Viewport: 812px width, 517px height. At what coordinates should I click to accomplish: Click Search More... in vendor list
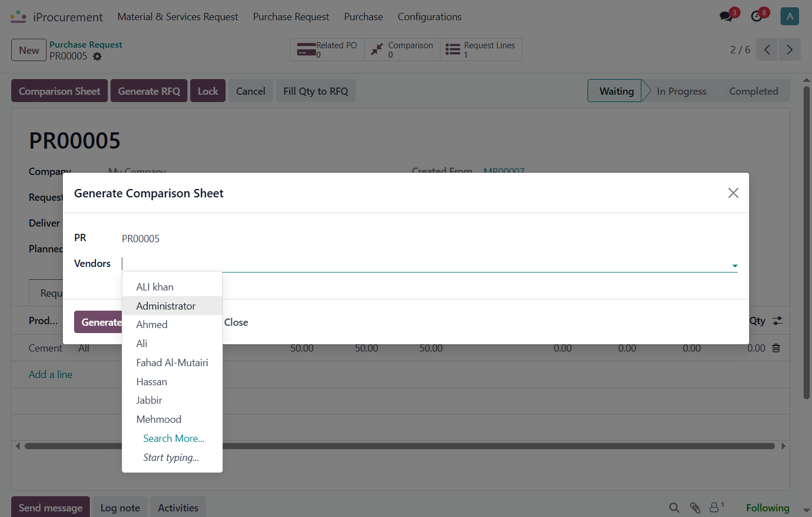(172, 438)
